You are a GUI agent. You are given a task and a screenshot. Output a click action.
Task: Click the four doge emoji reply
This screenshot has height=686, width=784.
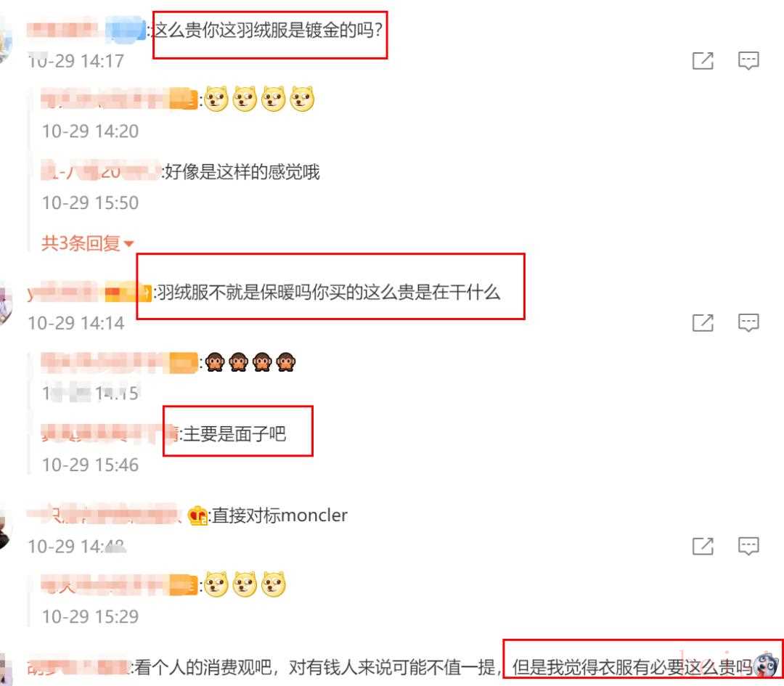click(259, 99)
